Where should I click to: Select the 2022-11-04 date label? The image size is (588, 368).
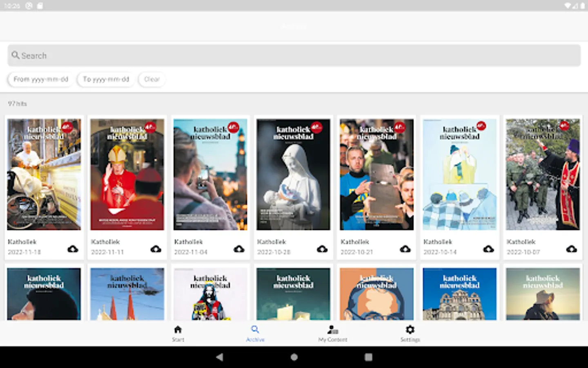point(191,252)
